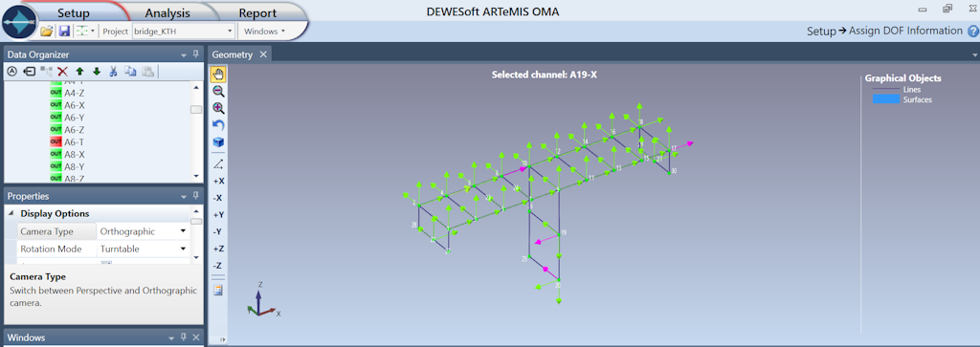Set view to -Z direction
This screenshot has height=347, width=980.
pos(219,265)
